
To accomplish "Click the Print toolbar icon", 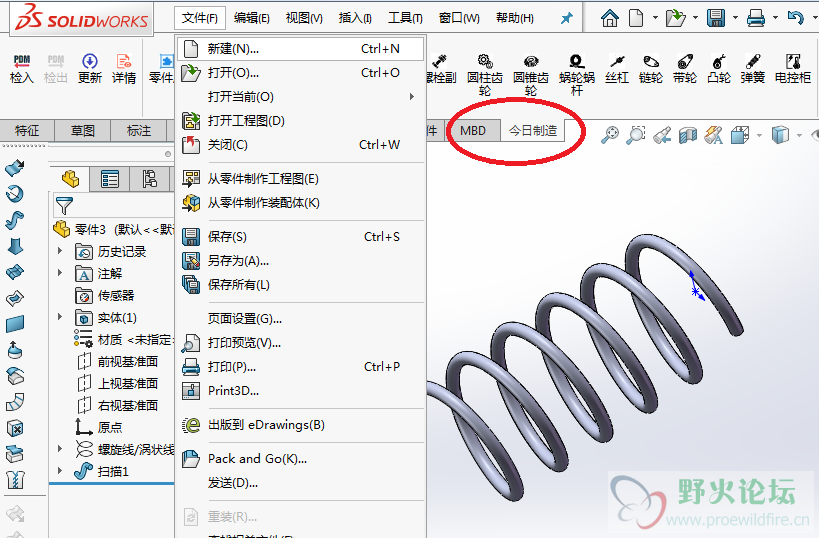I will [755, 18].
